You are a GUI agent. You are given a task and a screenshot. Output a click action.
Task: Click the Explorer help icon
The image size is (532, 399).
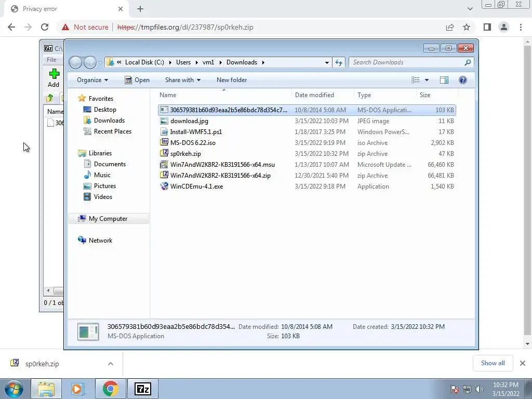point(462,79)
